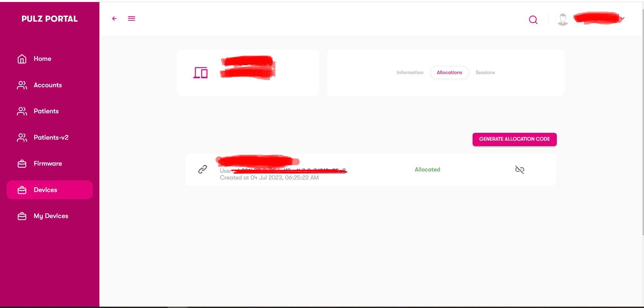Click the unlink allocation icon
This screenshot has height=308, width=644.
[520, 170]
